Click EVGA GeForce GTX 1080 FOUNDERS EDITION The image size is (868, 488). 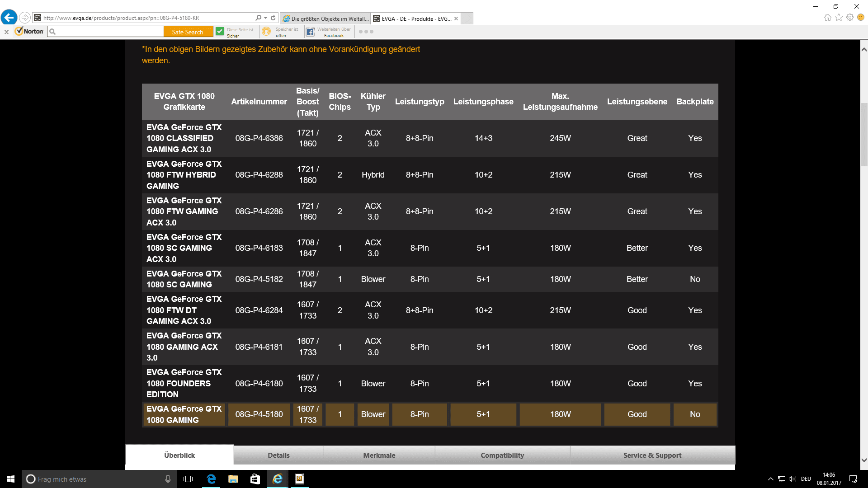tap(184, 383)
